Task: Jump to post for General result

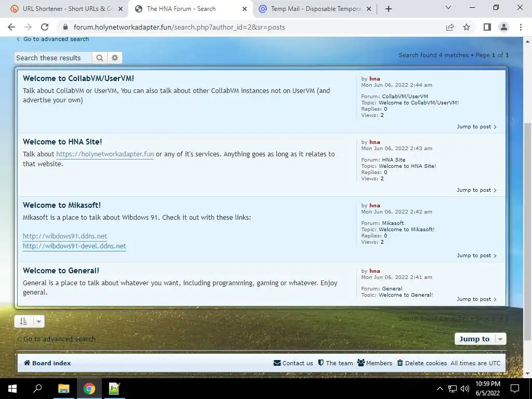Action: pos(476,299)
